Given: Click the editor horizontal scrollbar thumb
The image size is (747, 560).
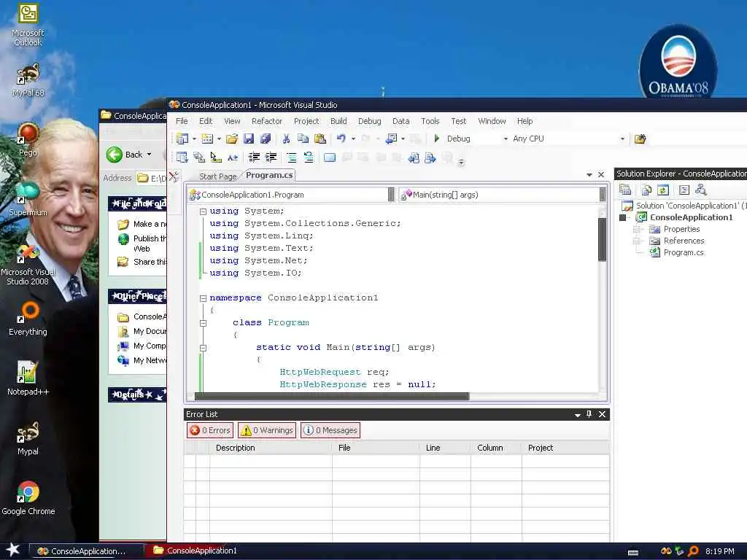Looking at the screenshot, I should tap(332, 396).
